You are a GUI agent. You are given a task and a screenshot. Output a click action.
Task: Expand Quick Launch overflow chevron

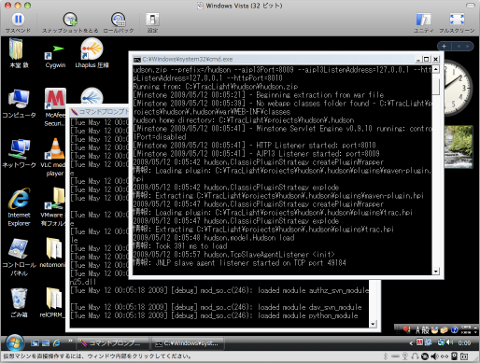click(70, 341)
